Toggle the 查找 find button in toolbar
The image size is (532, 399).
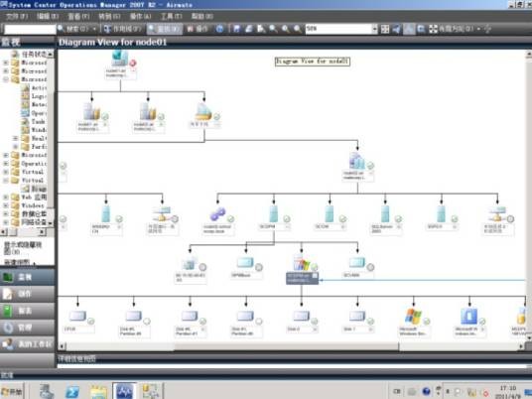[x=165, y=29]
